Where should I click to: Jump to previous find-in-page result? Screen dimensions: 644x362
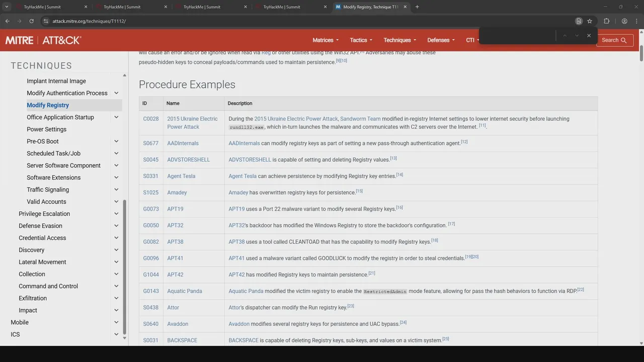[x=565, y=36]
